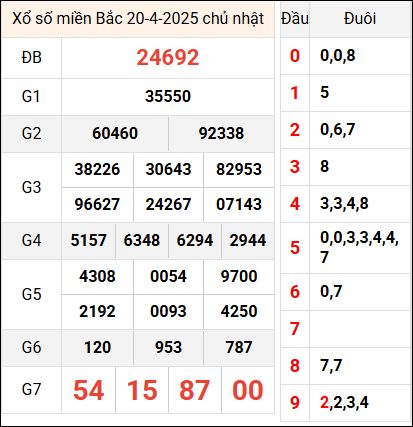Click the red G7 number 54
Screen dimensions: 413x427
click(88, 390)
